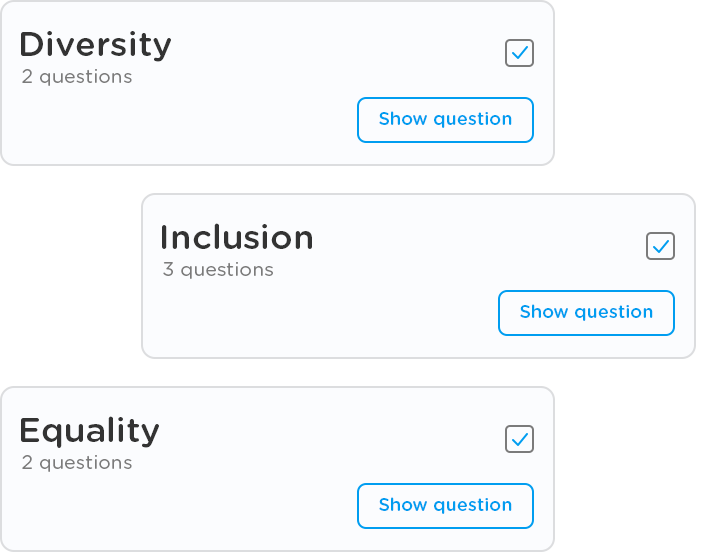This screenshot has height=552, width=704.
Task: Click the "3 questions" label under Inclusion
Action: tap(218, 270)
